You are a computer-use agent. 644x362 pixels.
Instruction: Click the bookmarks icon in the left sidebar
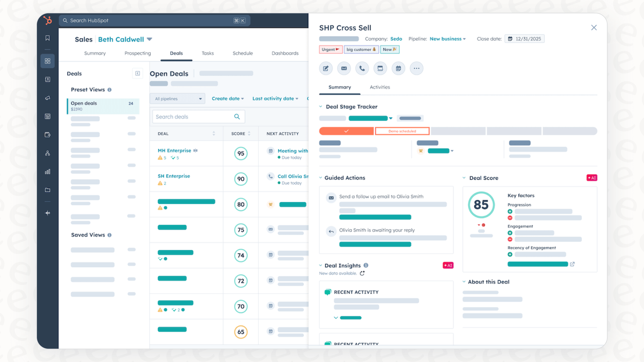pyautogui.click(x=48, y=38)
